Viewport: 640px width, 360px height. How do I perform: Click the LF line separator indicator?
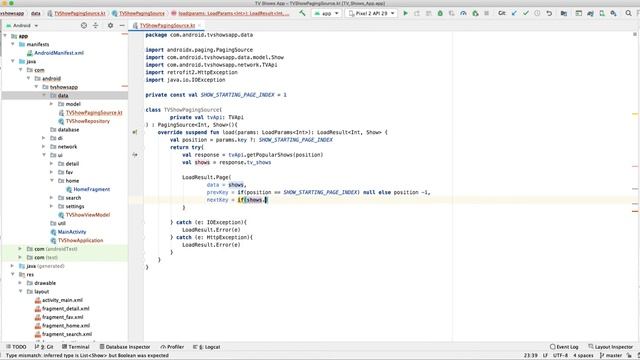click(545, 356)
